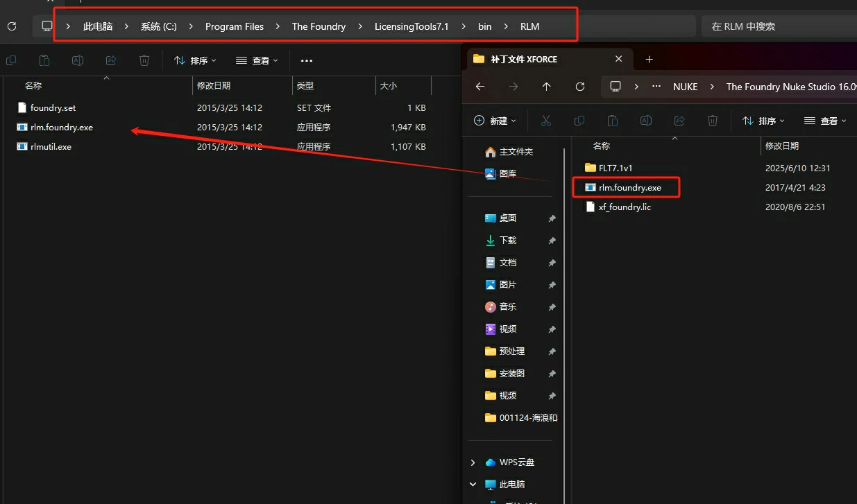Open the 新建 dropdown in XFORCE window

pyautogui.click(x=495, y=121)
